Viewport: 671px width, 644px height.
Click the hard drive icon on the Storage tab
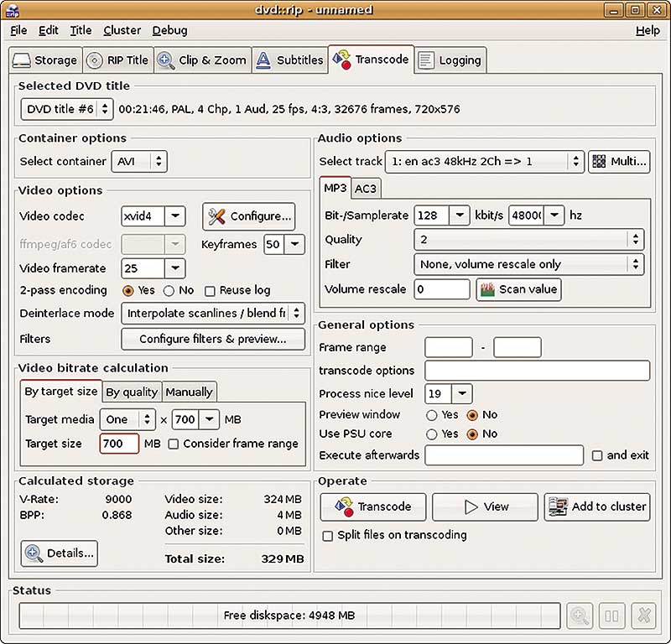coord(22,60)
